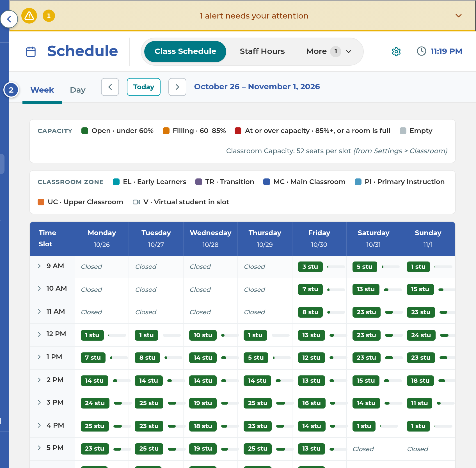Image resolution: width=476 pixels, height=468 pixels.
Task: Select the Week view tab
Action: [x=42, y=90]
